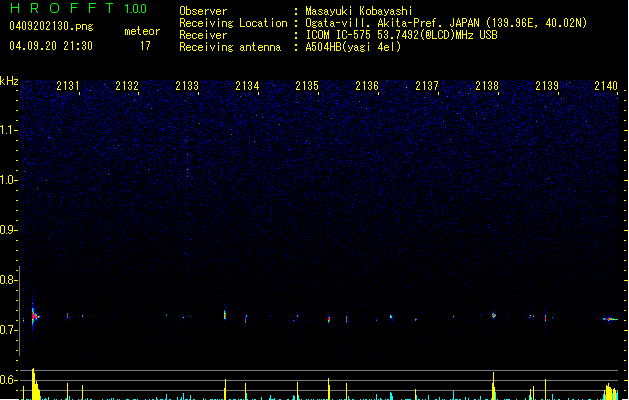Viewport: 629px width, 400px height.
Task: Click the 2136 time axis marker
Action: pos(367,86)
